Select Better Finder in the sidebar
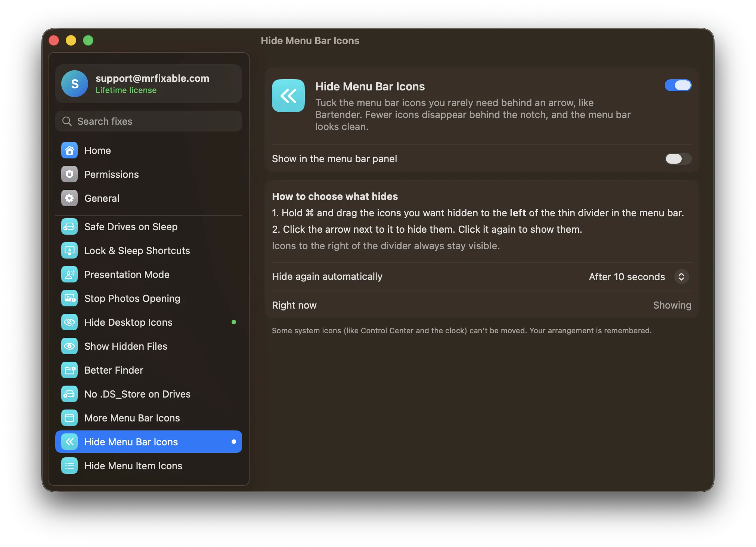This screenshot has height=547, width=756. point(149,370)
